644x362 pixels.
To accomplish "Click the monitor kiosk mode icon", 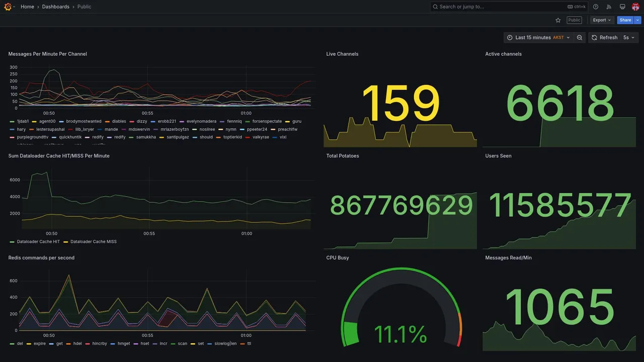I will click(x=622, y=7).
